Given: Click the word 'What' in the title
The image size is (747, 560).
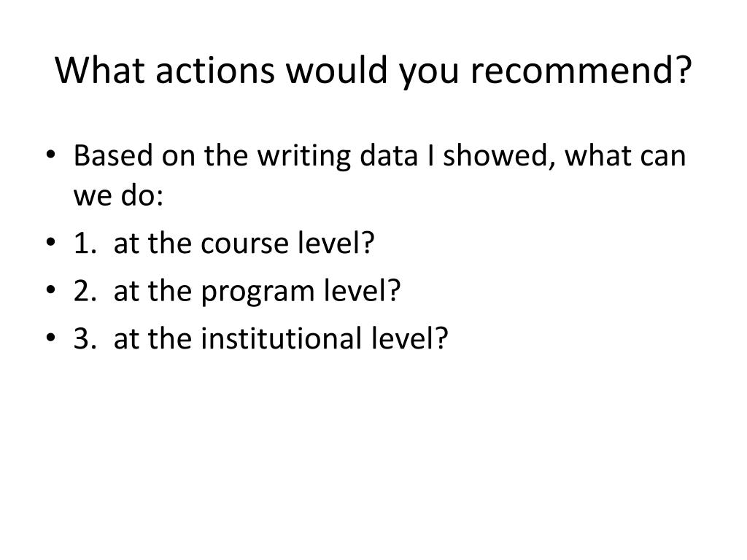Looking at the screenshot, I should pyautogui.click(x=100, y=69).
